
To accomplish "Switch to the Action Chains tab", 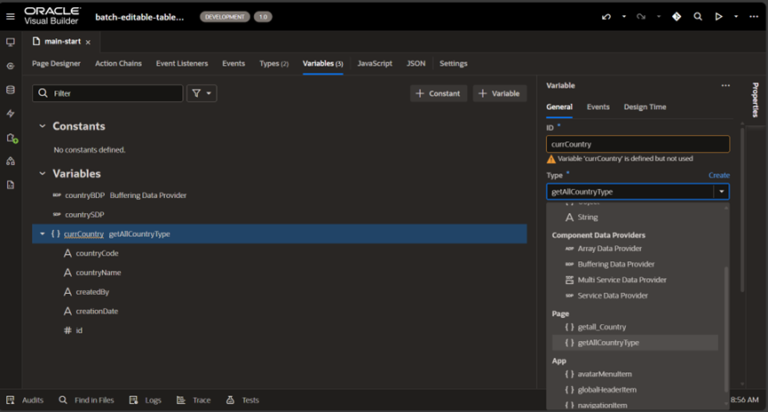I will click(x=118, y=63).
